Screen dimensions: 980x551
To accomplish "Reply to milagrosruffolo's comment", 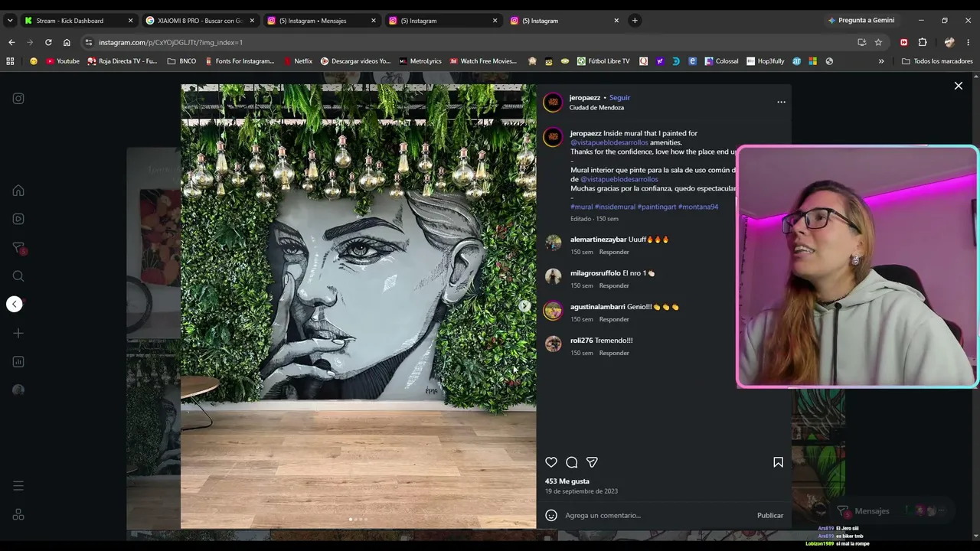I will [614, 285].
